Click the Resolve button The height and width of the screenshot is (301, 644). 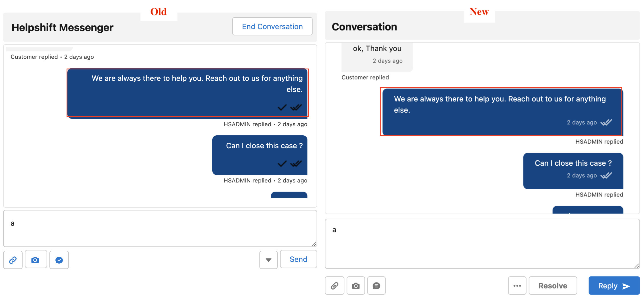coord(553,286)
